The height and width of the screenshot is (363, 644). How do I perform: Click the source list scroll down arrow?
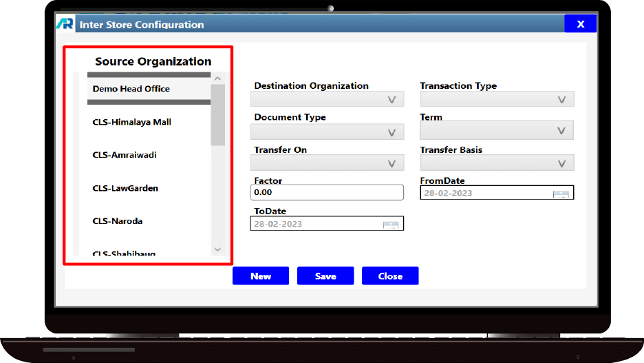[217, 249]
